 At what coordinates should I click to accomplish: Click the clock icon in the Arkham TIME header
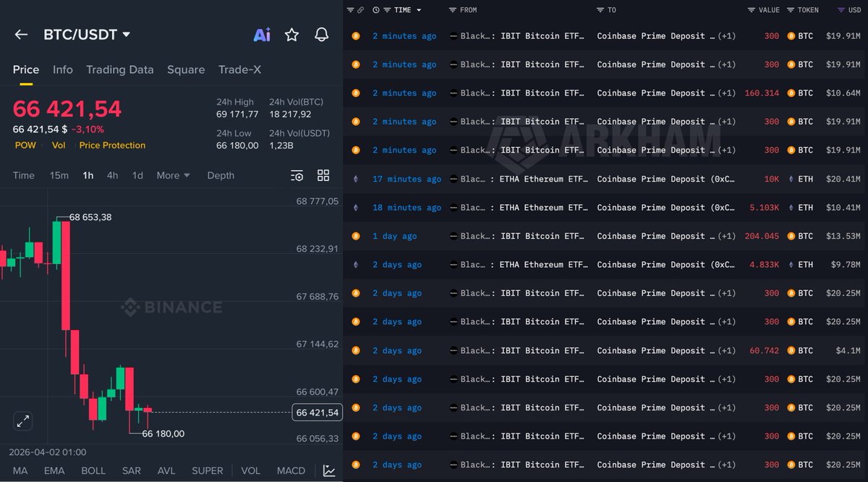point(376,10)
